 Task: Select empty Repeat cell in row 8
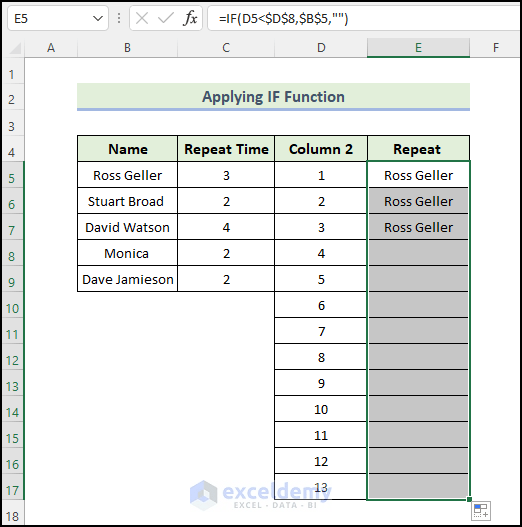pos(418,253)
